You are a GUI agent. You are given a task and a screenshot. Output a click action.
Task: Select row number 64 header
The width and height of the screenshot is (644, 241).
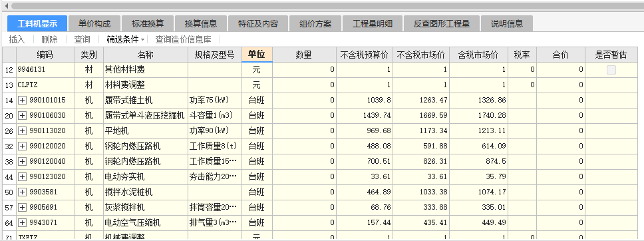[x=9, y=223]
